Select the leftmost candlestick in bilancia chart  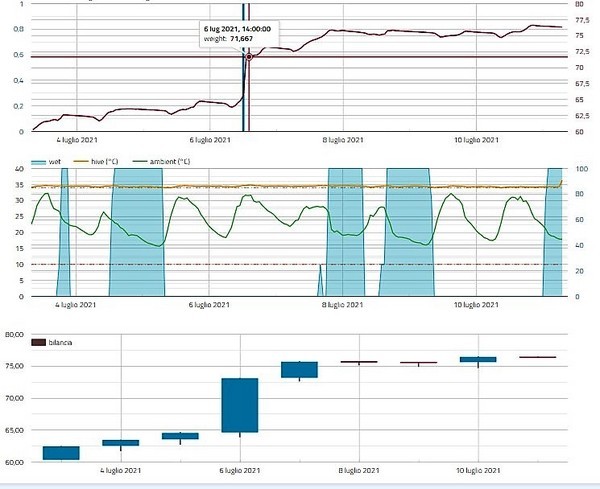[x=61, y=453]
